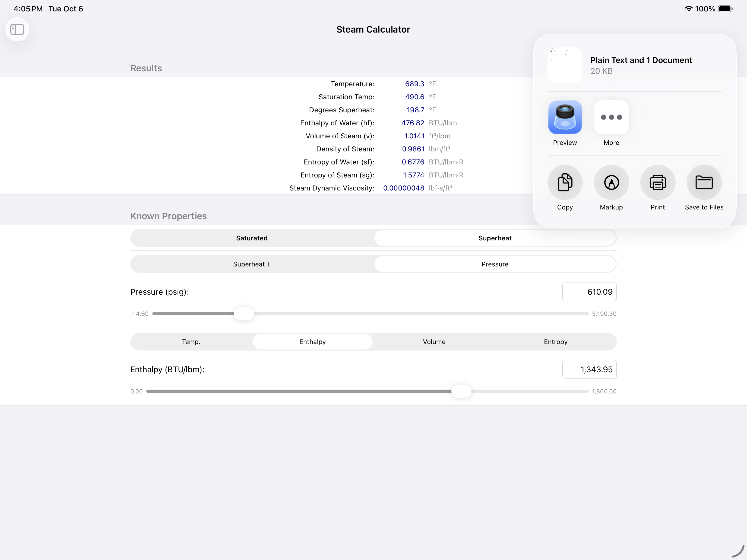Select Enthalpy of Water value 476.82
Screen dimensions: 747x560
pos(413,123)
